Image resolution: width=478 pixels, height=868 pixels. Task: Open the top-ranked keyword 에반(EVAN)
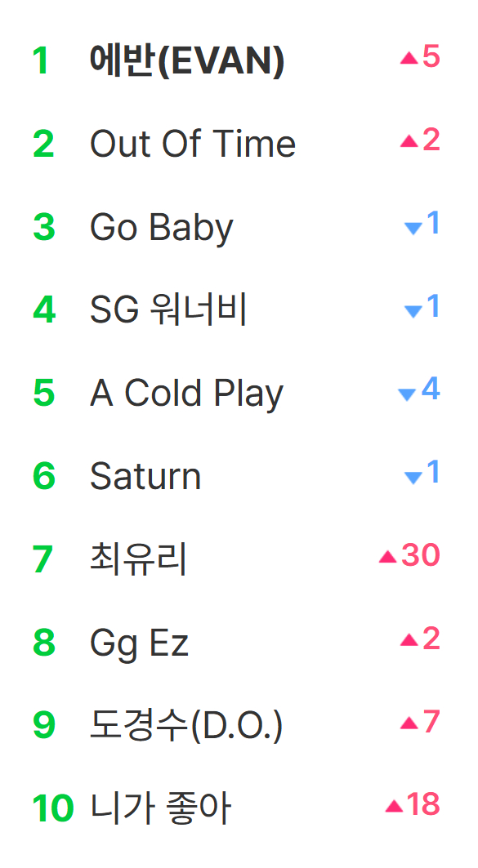[x=187, y=60]
